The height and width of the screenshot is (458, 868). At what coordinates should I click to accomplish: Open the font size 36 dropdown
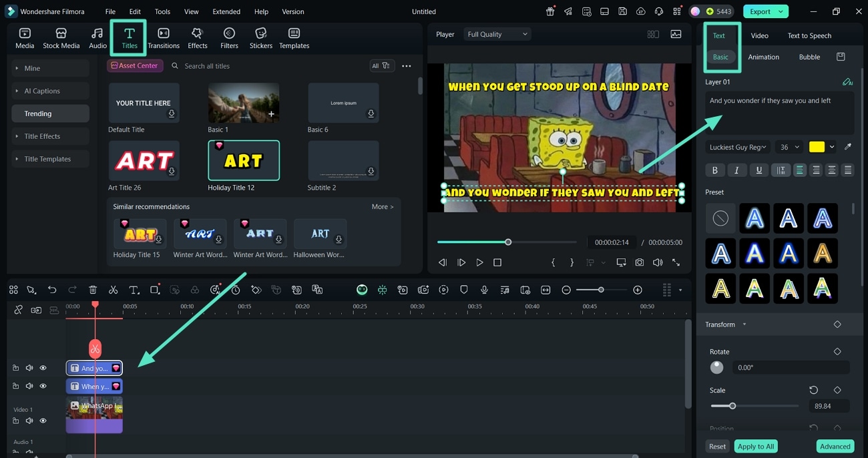coord(789,147)
